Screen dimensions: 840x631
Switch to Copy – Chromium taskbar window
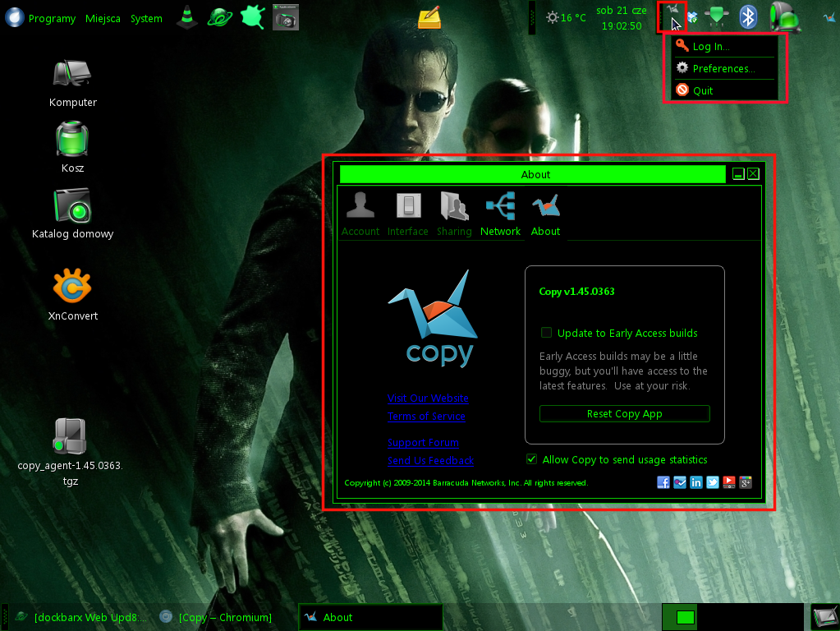click(217, 617)
